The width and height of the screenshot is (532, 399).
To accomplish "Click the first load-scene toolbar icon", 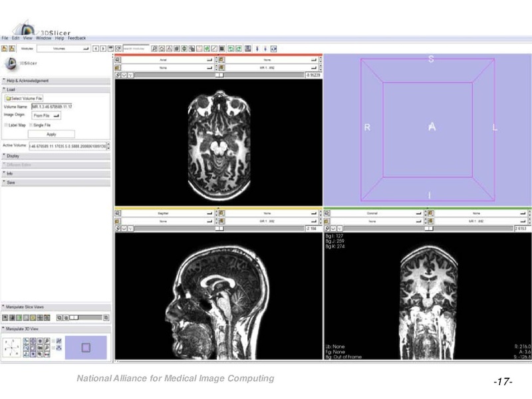I will (x=5, y=49).
